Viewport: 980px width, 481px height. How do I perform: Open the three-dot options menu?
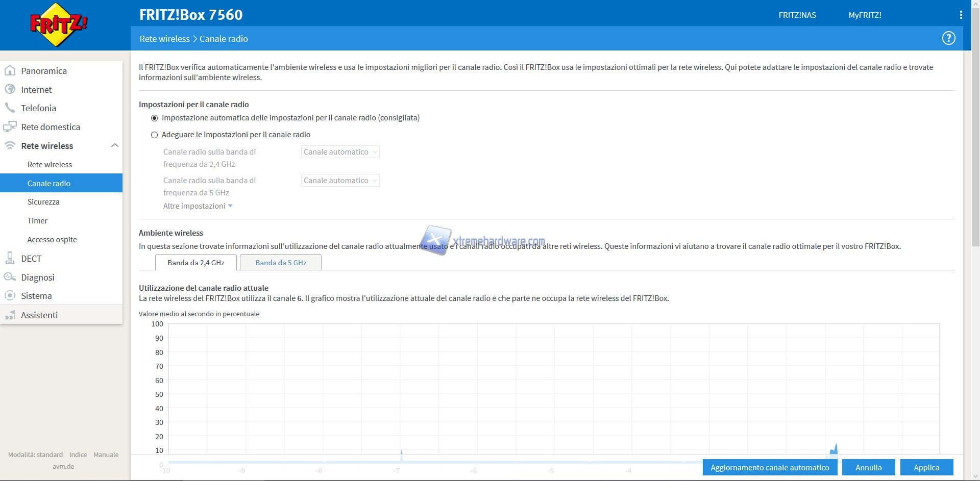click(x=961, y=15)
